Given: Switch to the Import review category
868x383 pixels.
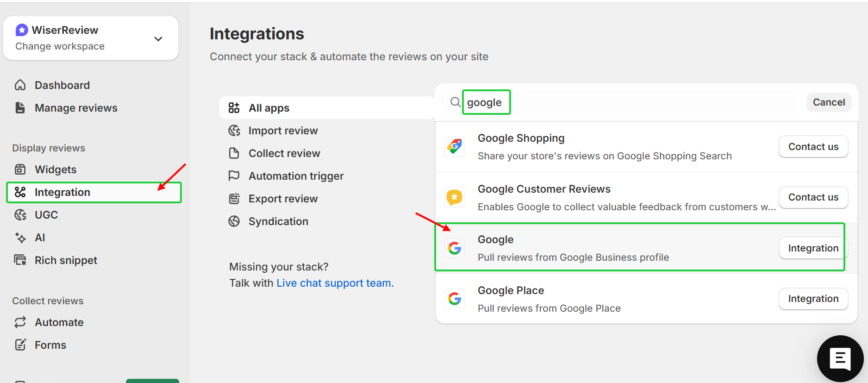Looking at the screenshot, I should click(283, 130).
